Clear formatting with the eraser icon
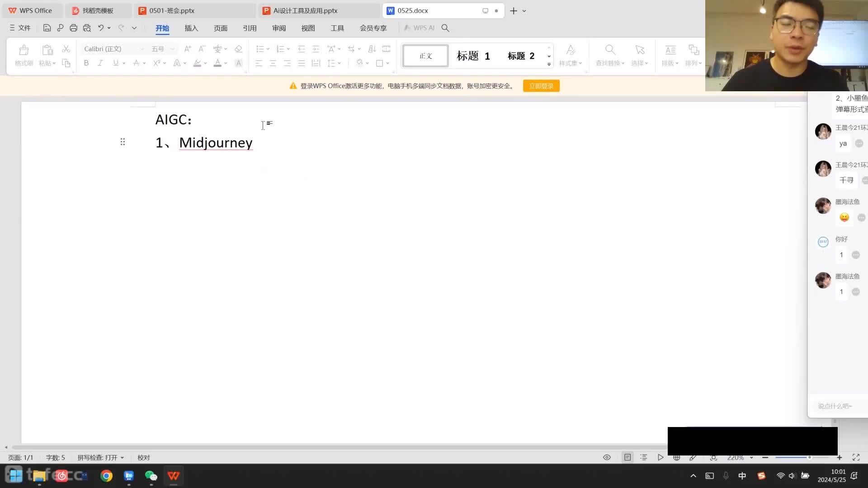This screenshot has width=868, height=488. coord(238,49)
